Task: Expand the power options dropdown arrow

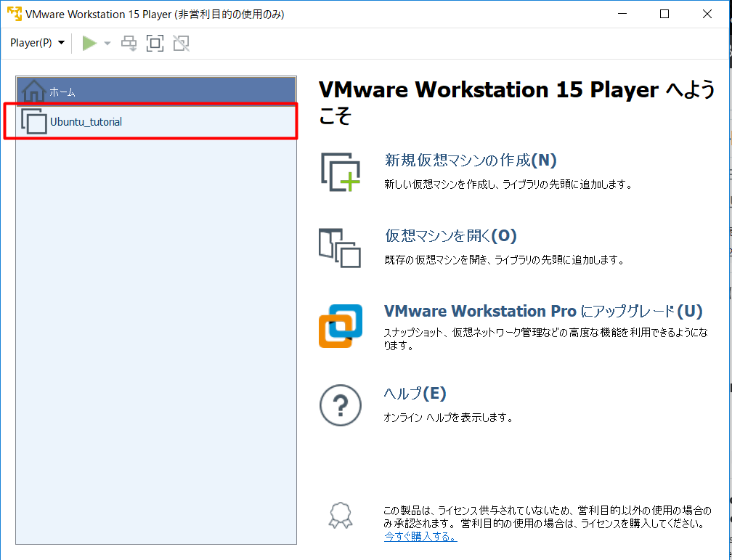Action: point(107,44)
